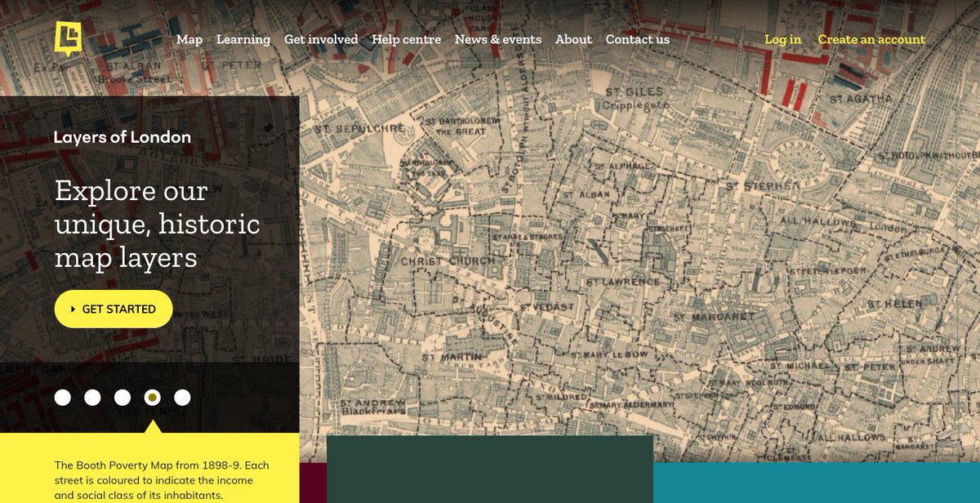Open the Log in link
This screenshot has width=980, height=503.
click(x=782, y=38)
